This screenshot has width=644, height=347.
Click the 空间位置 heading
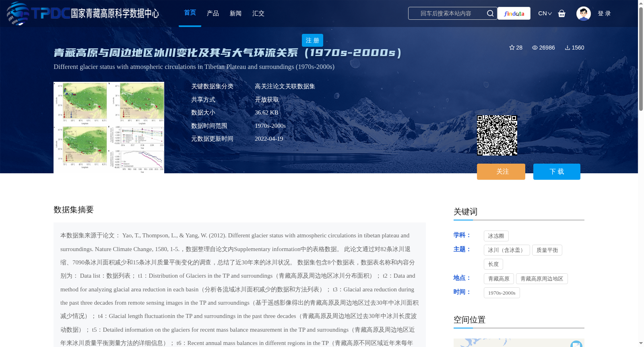click(470, 320)
